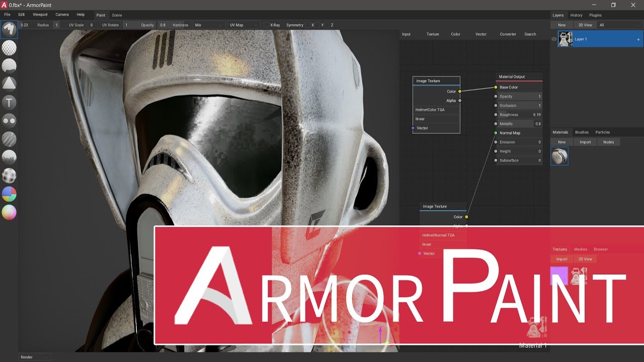
Task: Open the UV Map dropdown
Action: point(244,25)
